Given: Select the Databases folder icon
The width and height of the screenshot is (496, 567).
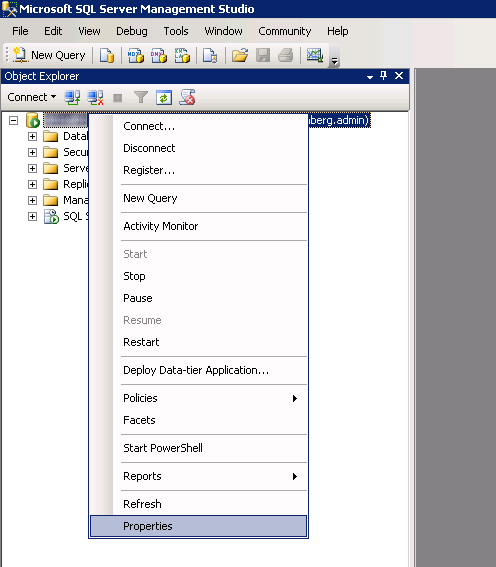Looking at the screenshot, I should 51,136.
